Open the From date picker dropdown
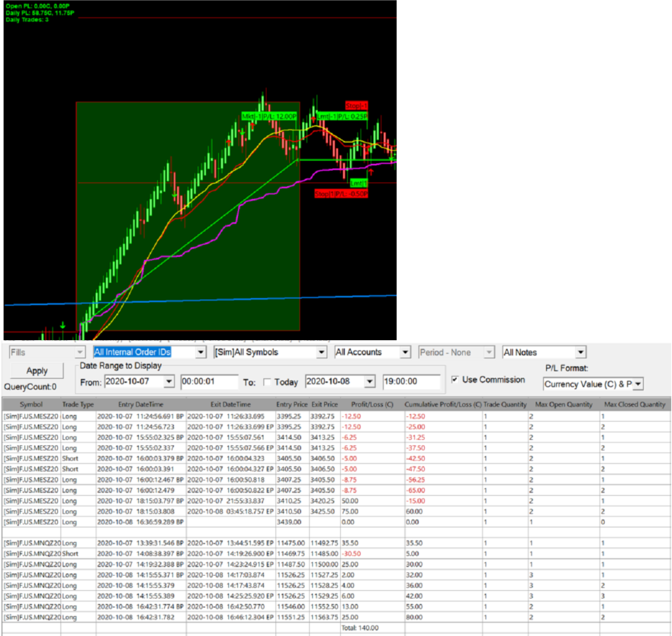This screenshot has height=636, width=672. pyautogui.click(x=169, y=381)
